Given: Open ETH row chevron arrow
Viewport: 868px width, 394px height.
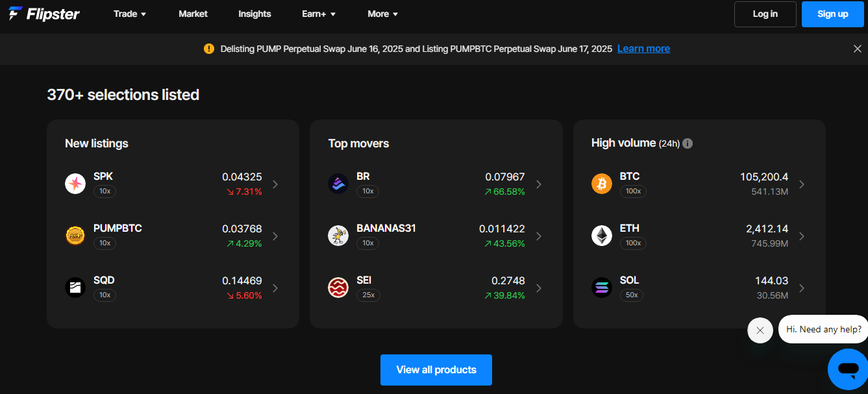Looking at the screenshot, I should click(801, 236).
